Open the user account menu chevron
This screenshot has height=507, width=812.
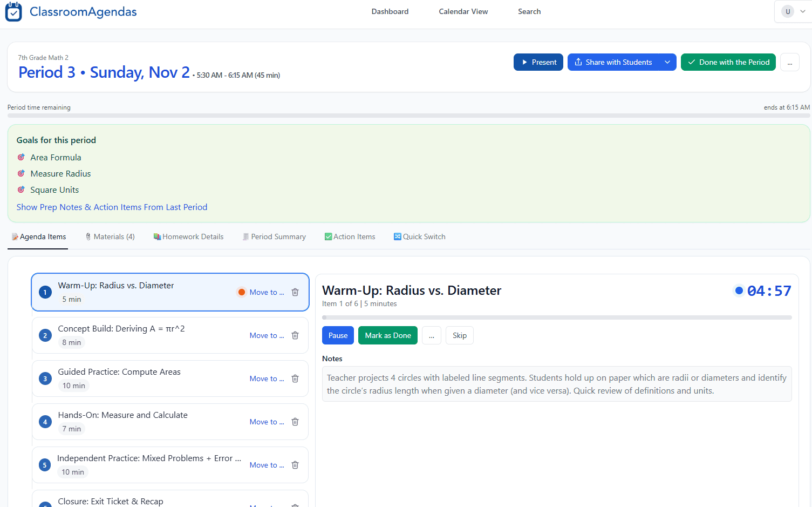pyautogui.click(x=803, y=12)
